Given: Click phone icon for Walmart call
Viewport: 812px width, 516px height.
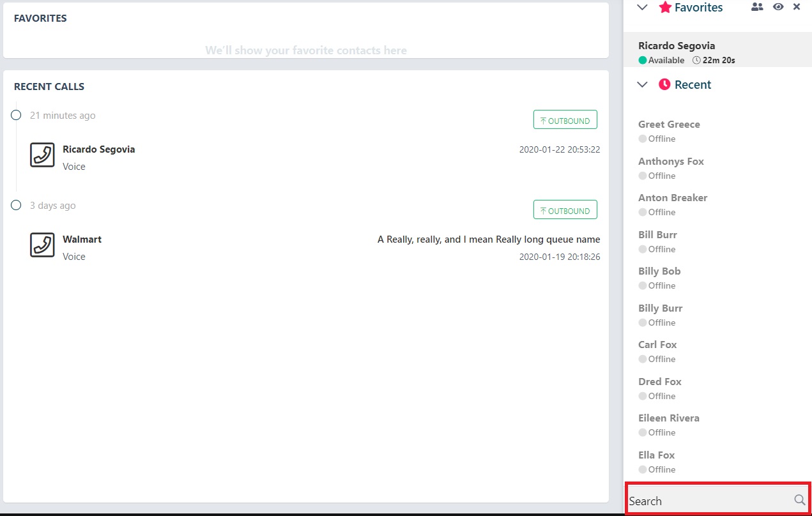Looking at the screenshot, I should tap(42, 245).
